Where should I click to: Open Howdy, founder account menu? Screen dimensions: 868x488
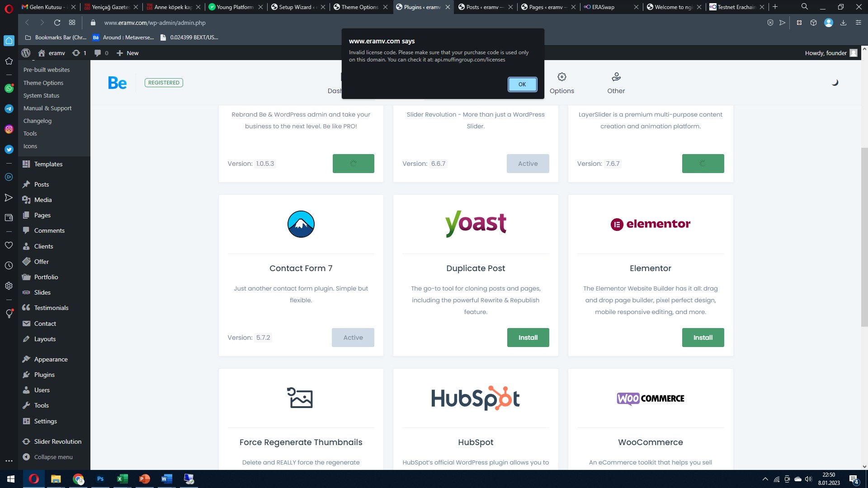point(831,53)
